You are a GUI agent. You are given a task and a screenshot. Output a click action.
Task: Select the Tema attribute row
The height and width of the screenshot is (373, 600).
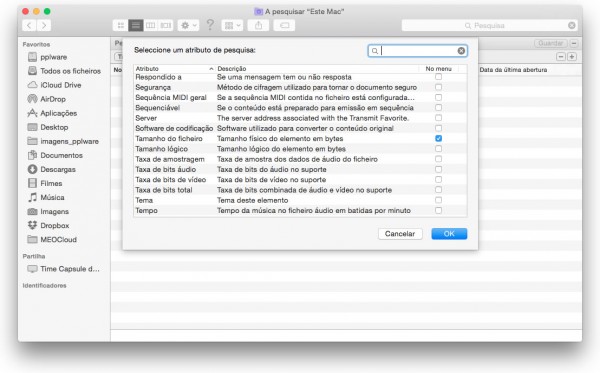pyautogui.click(x=300, y=200)
